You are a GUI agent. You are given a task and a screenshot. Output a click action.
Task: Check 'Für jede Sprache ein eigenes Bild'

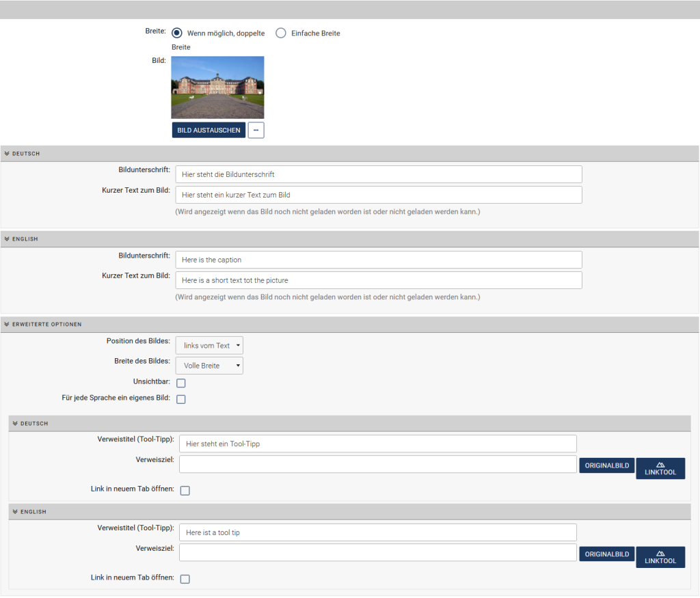click(x=181, y=399)
